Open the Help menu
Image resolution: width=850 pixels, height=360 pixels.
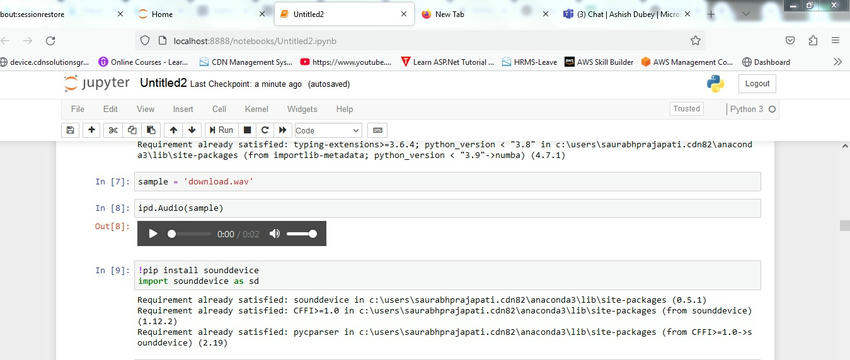[x=344, y=109]
